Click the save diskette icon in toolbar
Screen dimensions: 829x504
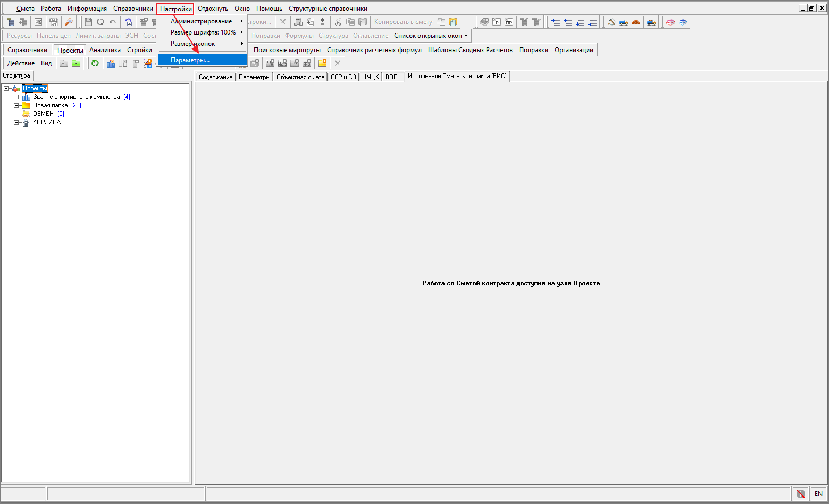point(88,22)
